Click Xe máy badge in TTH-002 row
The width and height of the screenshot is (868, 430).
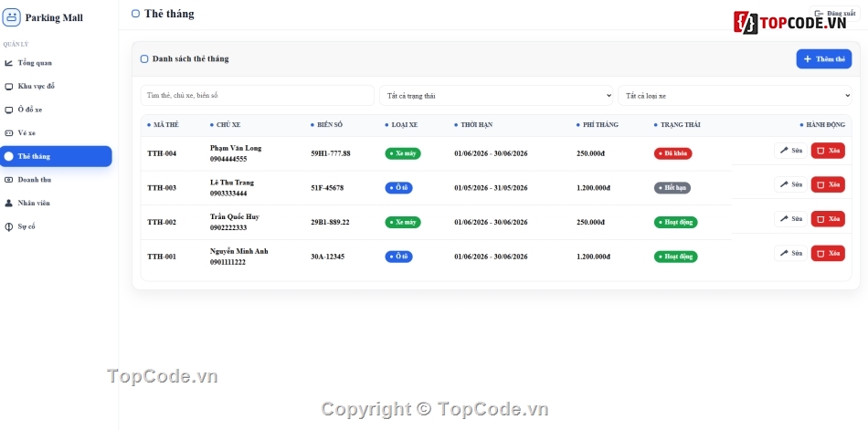tap(403, 222)
